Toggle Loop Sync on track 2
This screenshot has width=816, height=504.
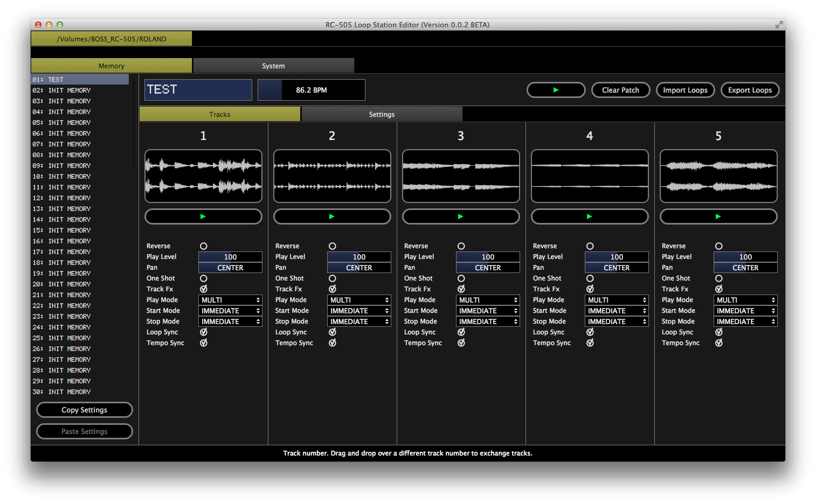point(333,332)
